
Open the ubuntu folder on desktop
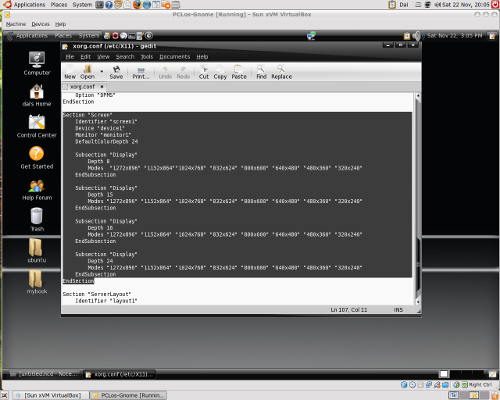(36, 250)
